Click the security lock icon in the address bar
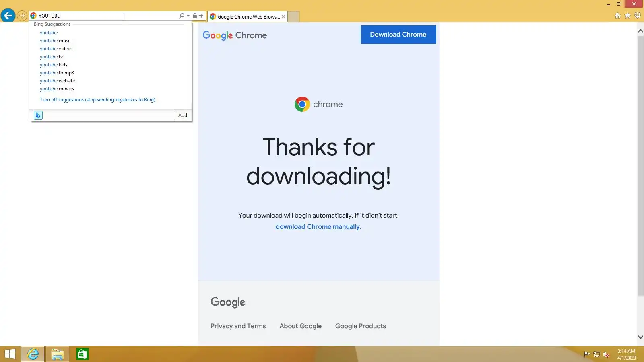Screen dimensions: 644x362 195,16
